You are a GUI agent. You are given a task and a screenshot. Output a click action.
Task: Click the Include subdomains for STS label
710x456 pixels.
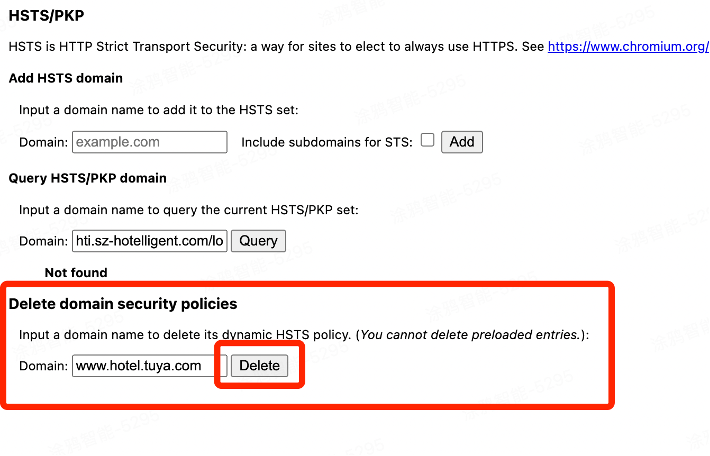tap(326, 142)
